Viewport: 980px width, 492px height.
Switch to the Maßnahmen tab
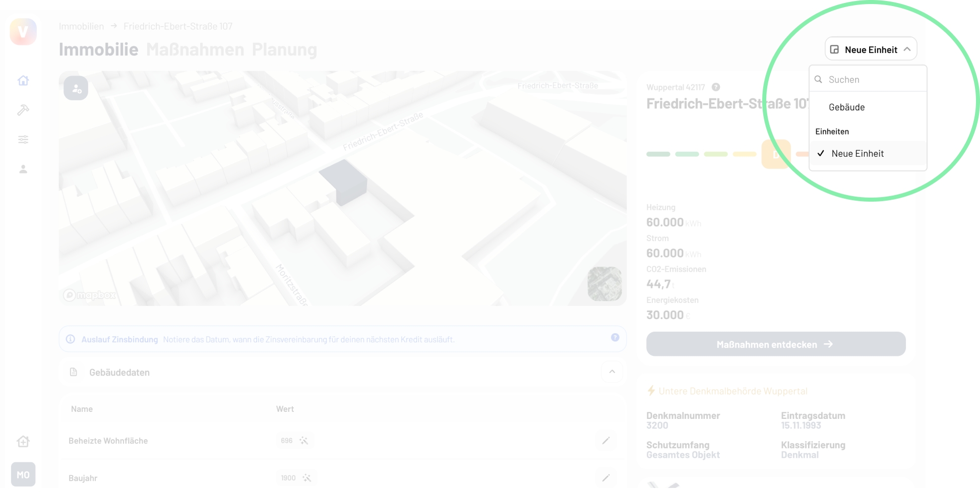coord(195,50)
